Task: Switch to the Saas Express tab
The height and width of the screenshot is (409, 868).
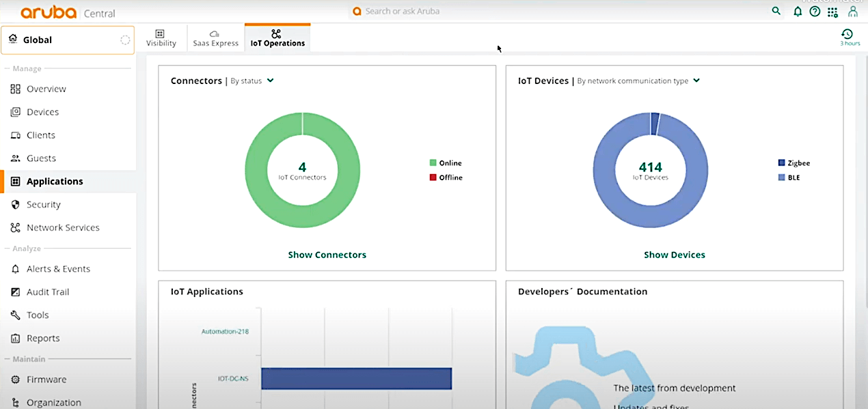Action: click(x=215, y=38)
